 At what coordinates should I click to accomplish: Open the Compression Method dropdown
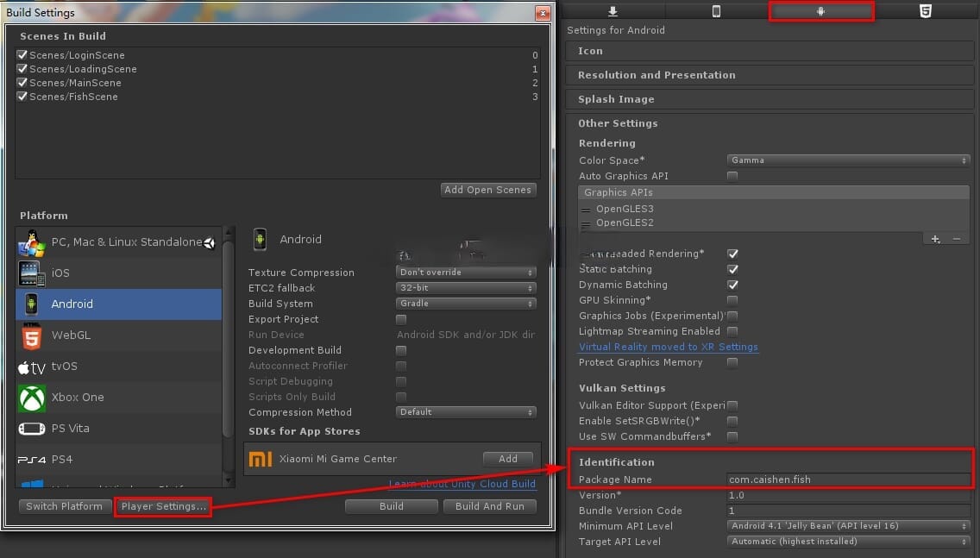tap(466, 412)
